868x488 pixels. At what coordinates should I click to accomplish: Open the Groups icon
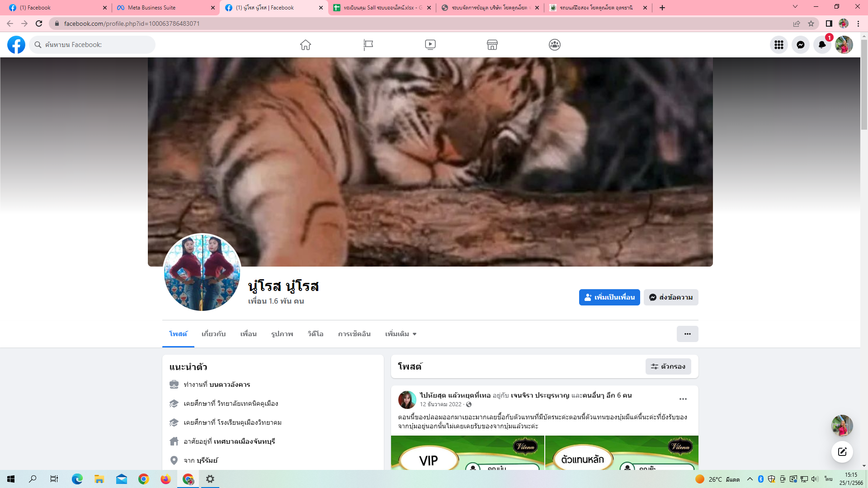pos(554,45)
